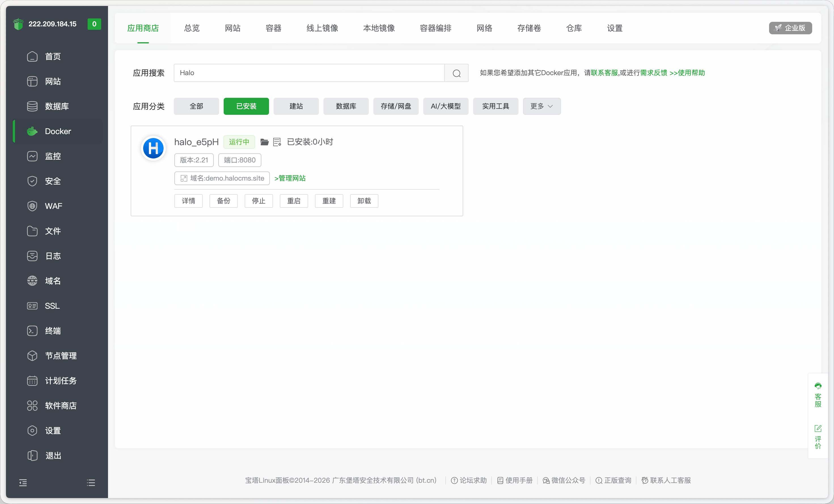Open the 管理网站 link for demo.halocms.site

point(290,178)
